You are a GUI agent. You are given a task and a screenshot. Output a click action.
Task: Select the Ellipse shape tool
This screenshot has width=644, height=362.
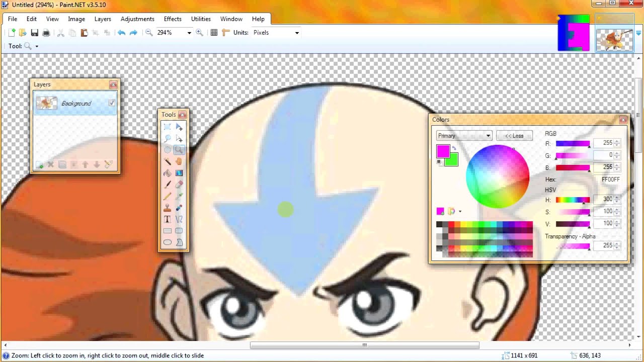pyautogui.click(x=168, y=242)
